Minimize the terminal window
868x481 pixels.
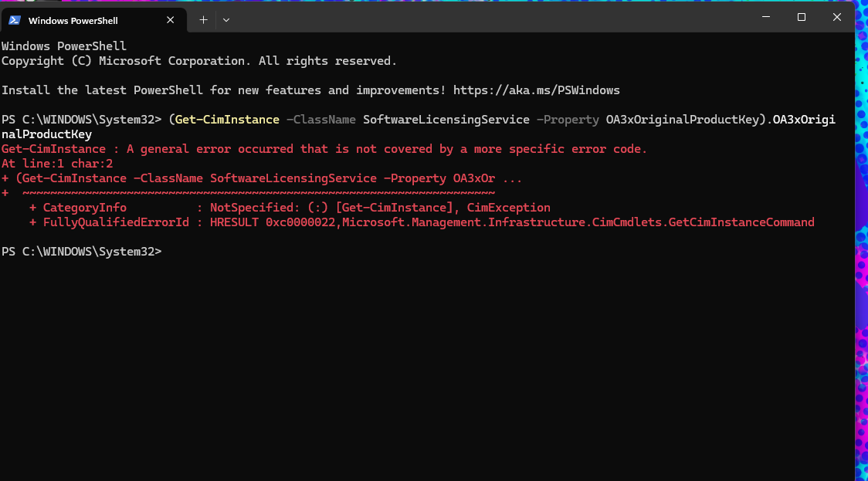[765, 16]
